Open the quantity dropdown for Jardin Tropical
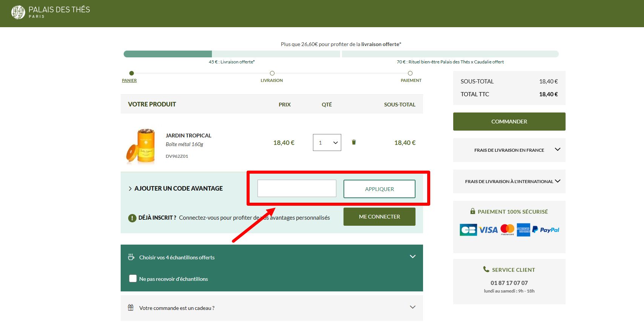 327,143
